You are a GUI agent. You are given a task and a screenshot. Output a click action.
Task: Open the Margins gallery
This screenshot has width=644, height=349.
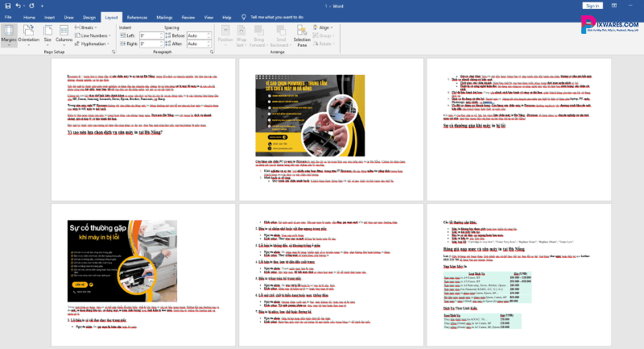pyautogui.click(x=9, y=34)
